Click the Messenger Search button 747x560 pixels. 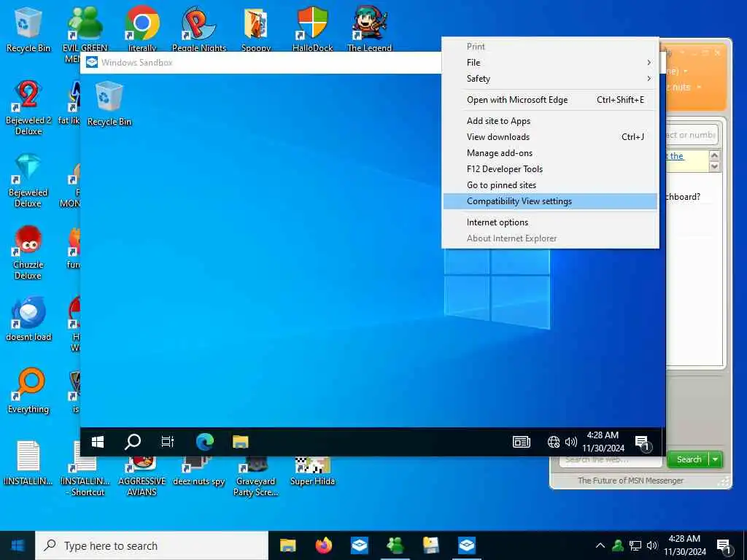[689, 459]
